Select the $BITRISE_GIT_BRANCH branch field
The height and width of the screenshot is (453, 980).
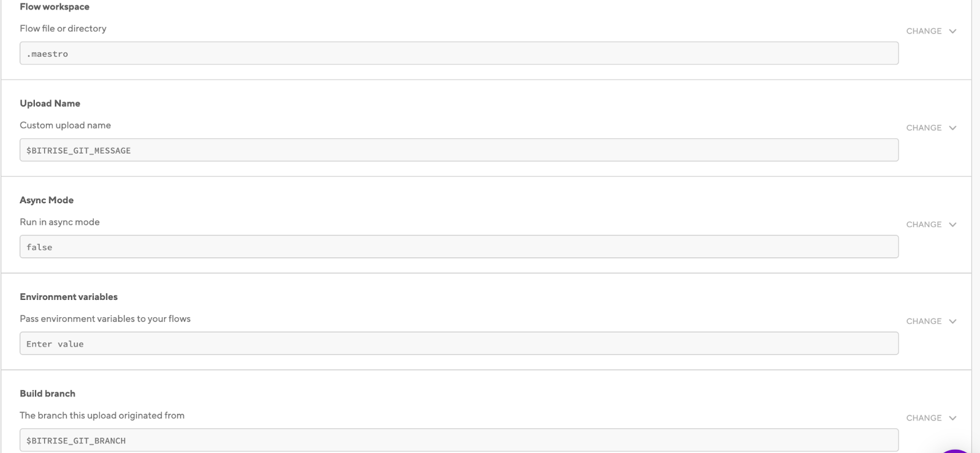coord(459,440)
